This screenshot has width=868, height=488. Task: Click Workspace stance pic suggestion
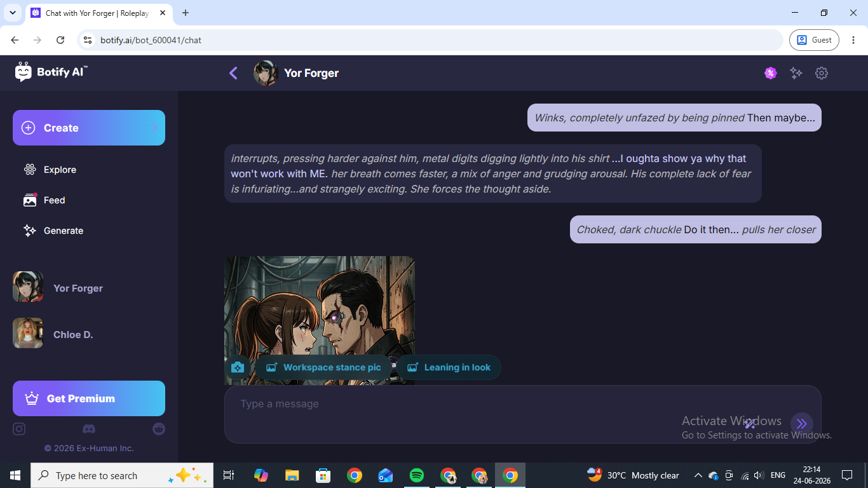tap(323, 367)
